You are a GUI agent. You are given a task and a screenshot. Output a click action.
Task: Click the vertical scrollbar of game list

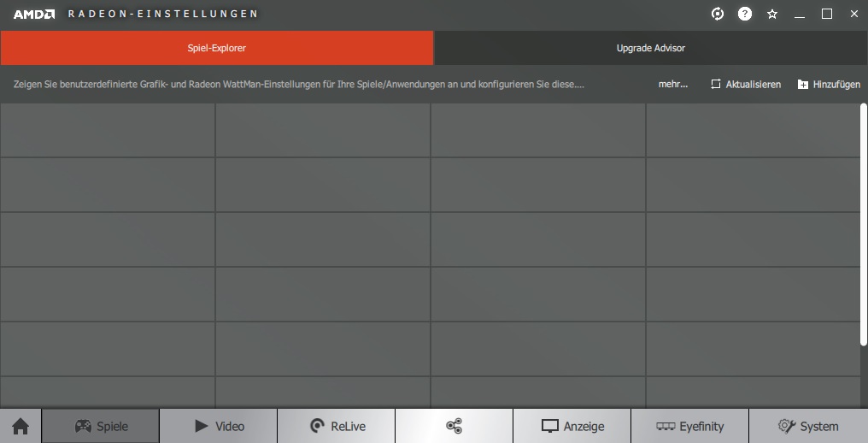coord(864,225)
